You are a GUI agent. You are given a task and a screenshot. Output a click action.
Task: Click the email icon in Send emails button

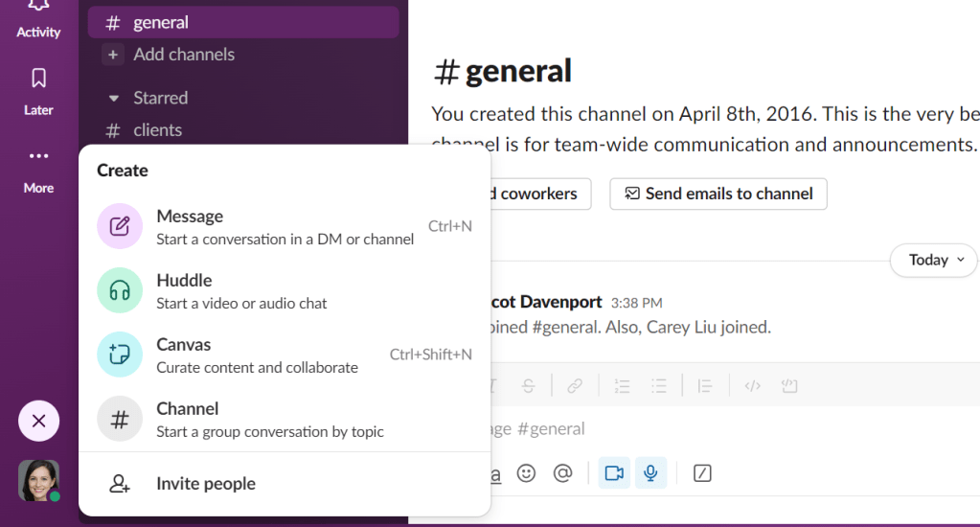(632, 194)
